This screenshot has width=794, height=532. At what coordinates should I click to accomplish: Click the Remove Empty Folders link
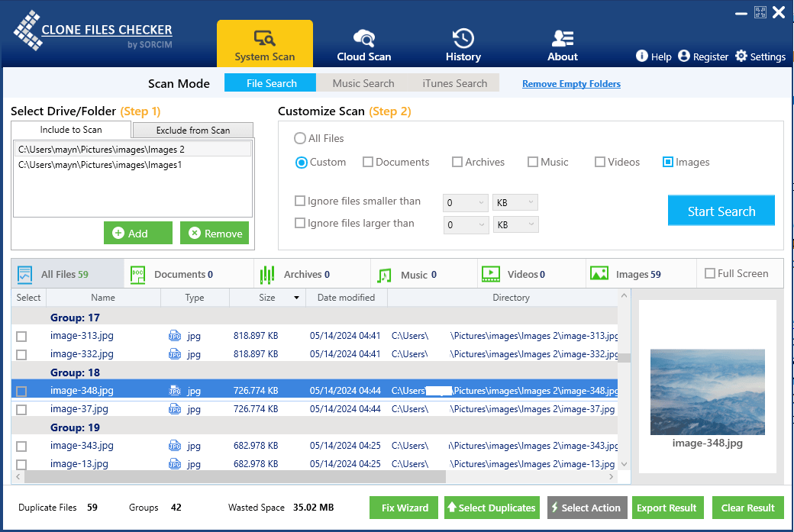click(571, 83)
